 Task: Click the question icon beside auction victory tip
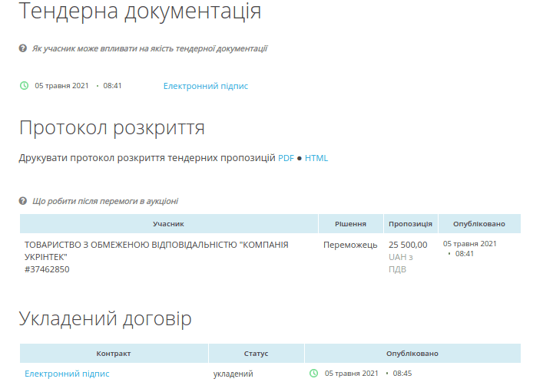coord(23,201)
